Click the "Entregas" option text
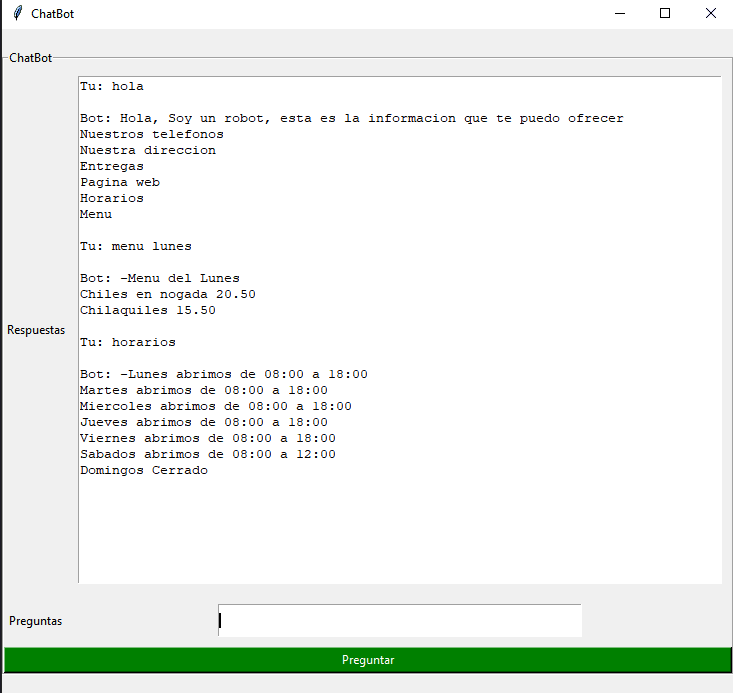This screenshot has height=693, width=733. [112, 166]
